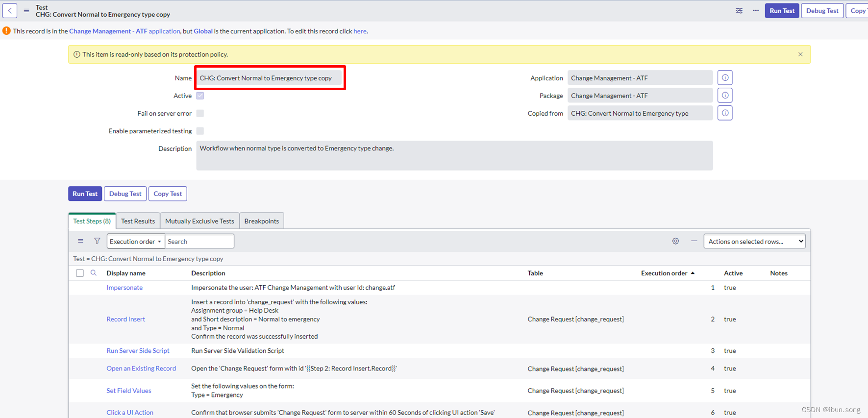Show info for the Copied from field
This screenshot has height=418, width=868.
[x=725, y=113]
